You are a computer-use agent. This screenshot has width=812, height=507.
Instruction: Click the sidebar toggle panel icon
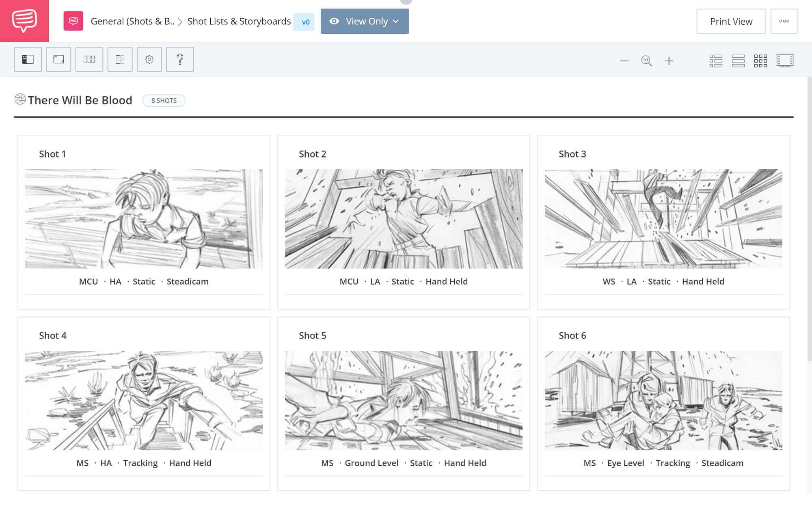28,60
